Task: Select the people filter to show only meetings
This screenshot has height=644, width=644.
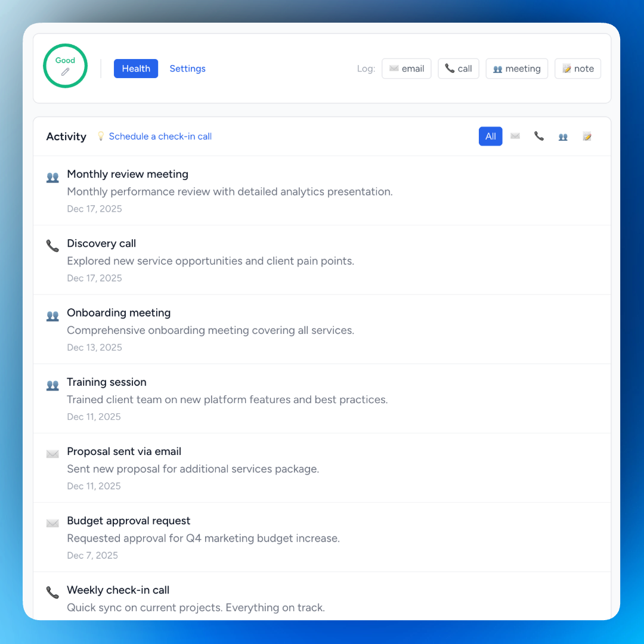Action: pyautogui.click(x=563, y=136)
